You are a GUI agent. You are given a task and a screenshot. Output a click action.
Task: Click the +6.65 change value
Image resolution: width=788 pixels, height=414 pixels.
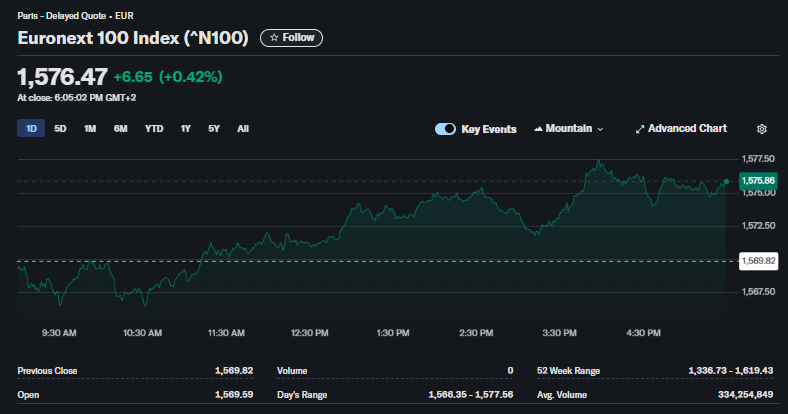pyautogui.click(x=133, y=77)
